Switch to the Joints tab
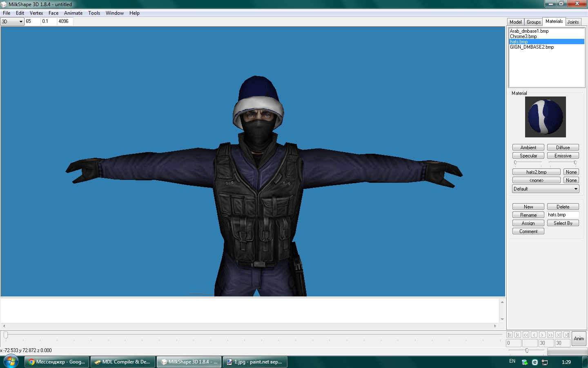This screenshot has height=368, width=588. (573, 22)
